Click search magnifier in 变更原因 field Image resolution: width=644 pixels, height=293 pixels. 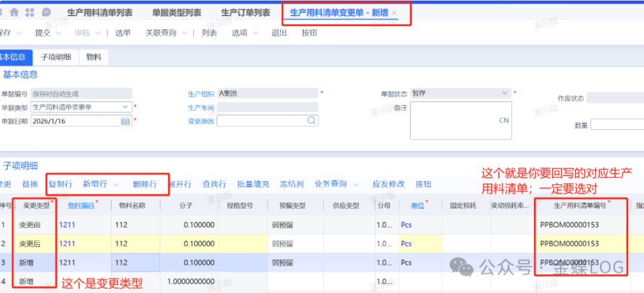point(311,121)
